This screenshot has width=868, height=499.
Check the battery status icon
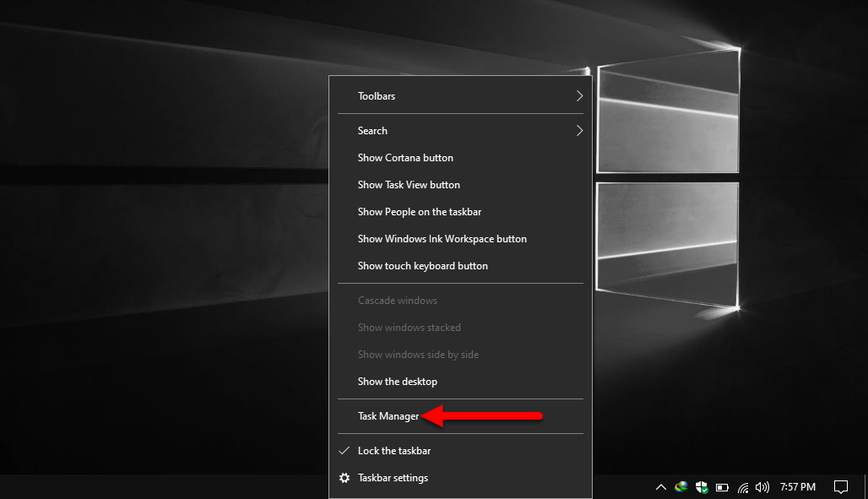point(722,487)
